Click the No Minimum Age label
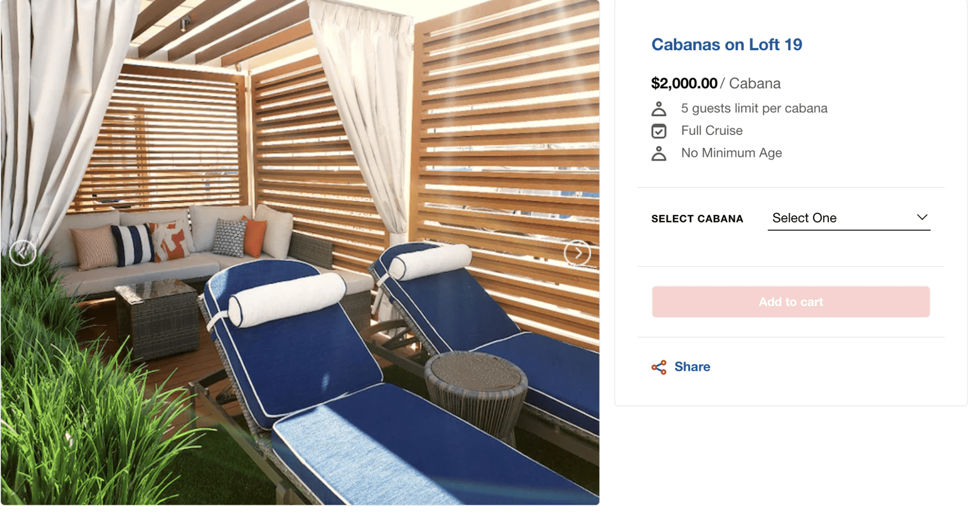 (731, 153)
